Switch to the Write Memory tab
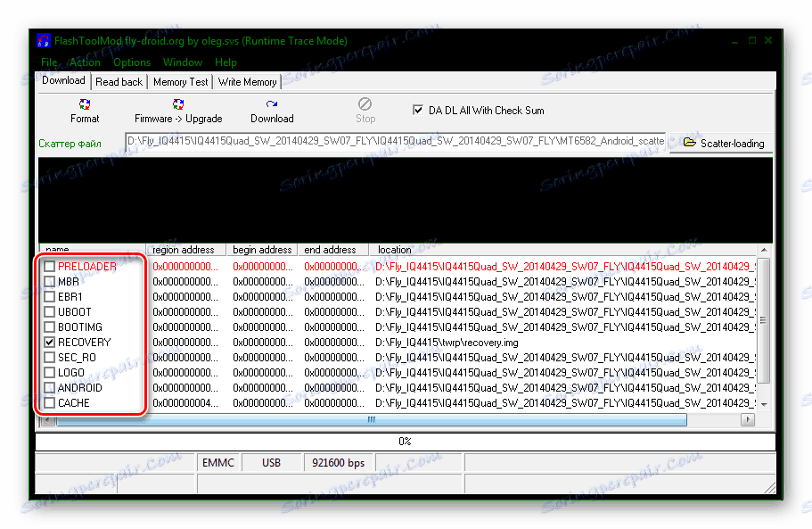Image resolution: width=812 pixels, height=529 pixels. (x=247, y=82)
